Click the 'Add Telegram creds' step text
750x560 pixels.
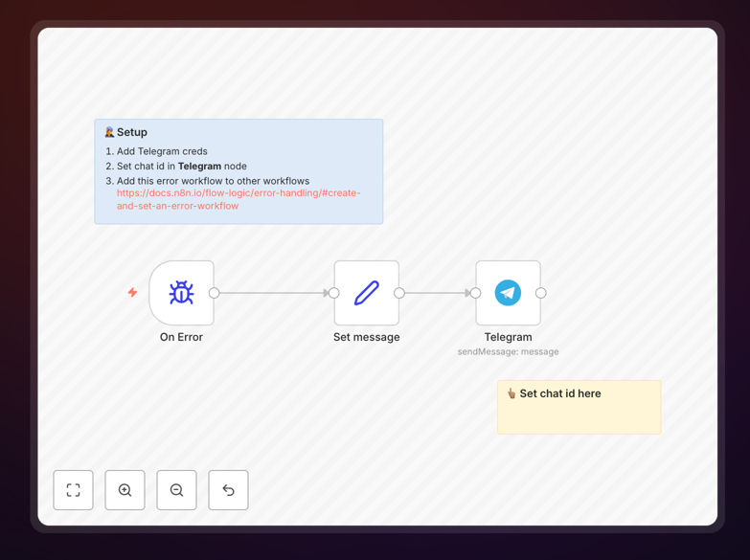point(162,151)
